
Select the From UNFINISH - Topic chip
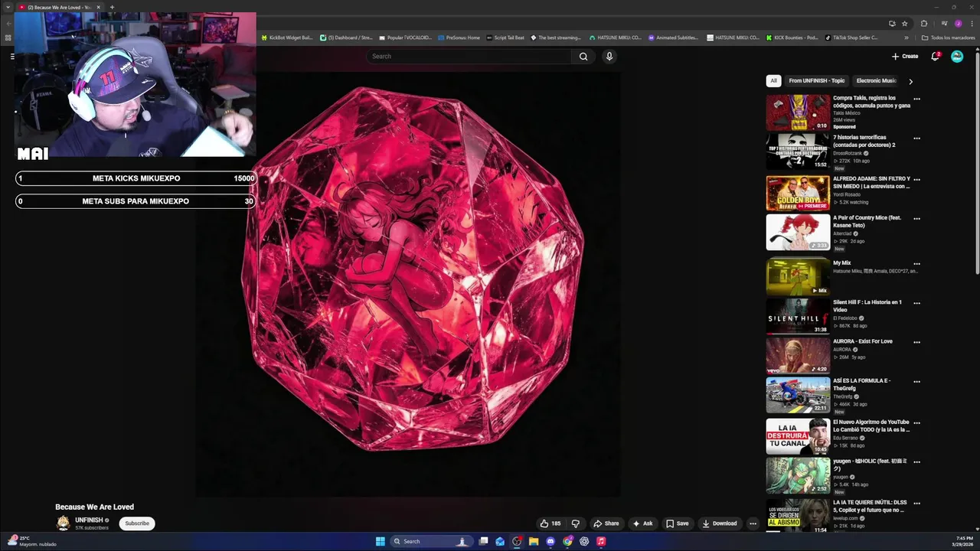(816, 81)
